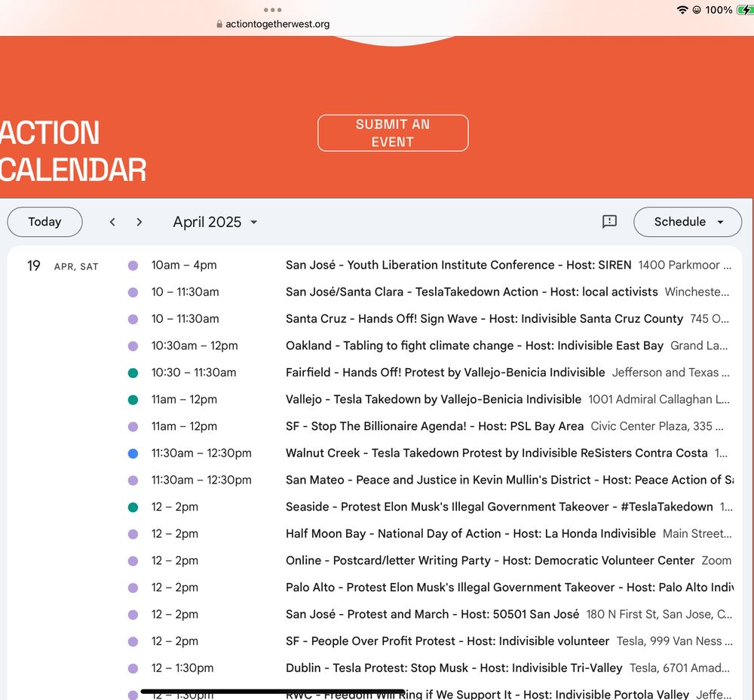Select the 19 Apr, Sat date header
This screenshot has width=754, height=700.
point(63,266)
